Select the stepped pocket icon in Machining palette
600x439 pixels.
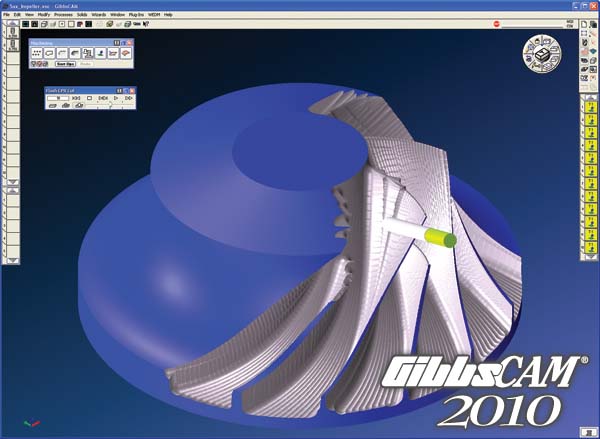(88, 53)
